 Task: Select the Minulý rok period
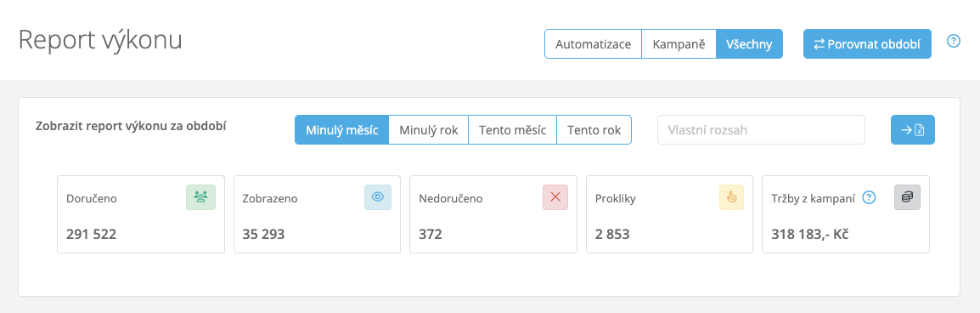point(428,129)
